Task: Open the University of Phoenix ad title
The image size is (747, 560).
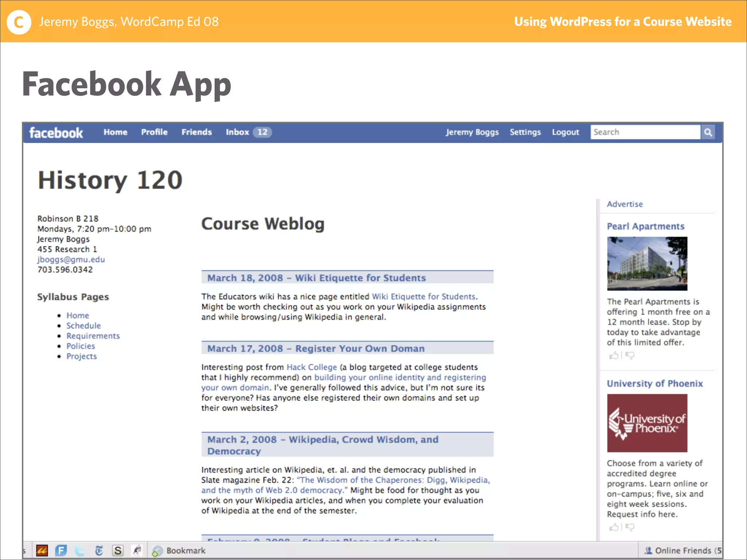Action: (x=655, y=384)
